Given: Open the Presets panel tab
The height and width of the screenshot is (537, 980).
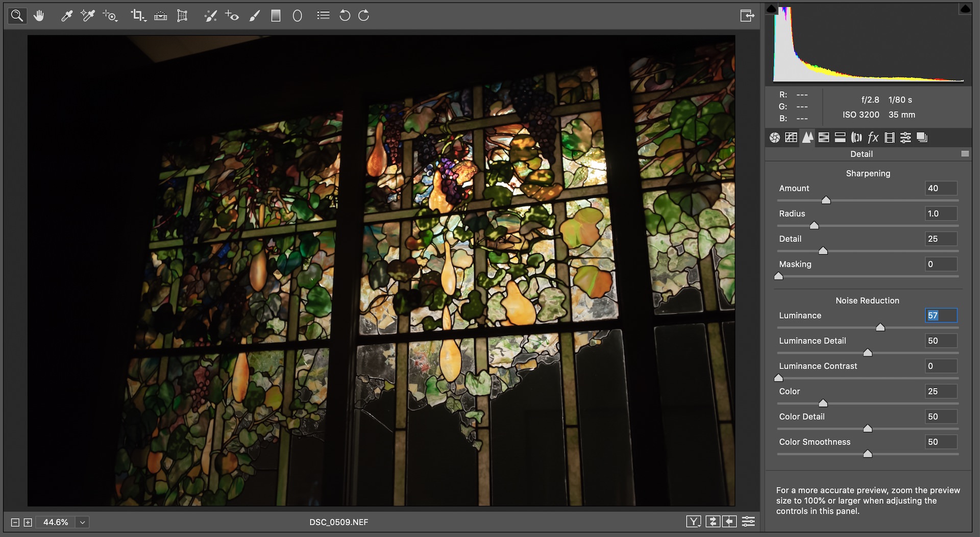Looking at the screenshot, I should (x=905, y=137).
